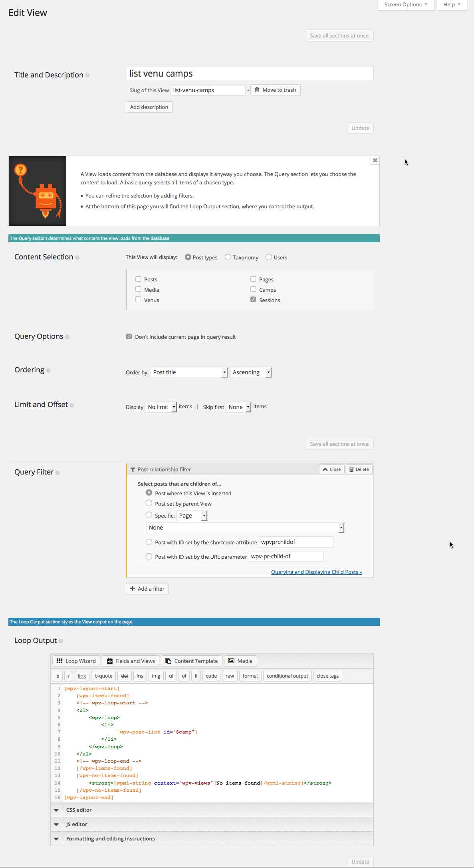The width and height of the screenshot is (474, 868).
Task: Open Skip first None dropdown
Action: [238, 407]
